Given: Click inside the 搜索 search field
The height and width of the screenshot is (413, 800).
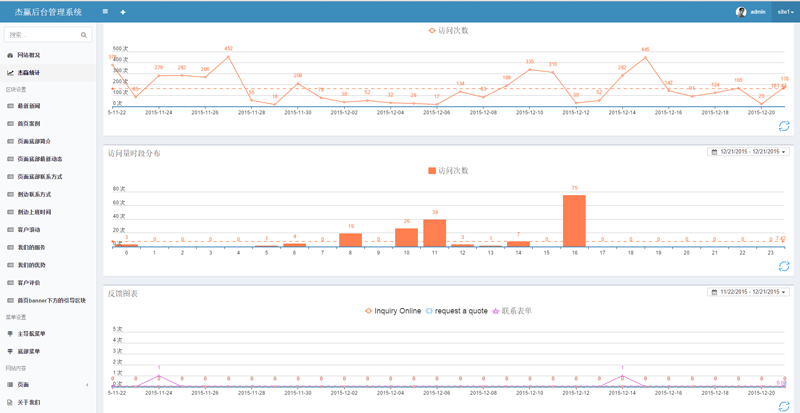Looking at the screenshot, I should [43, 35].
